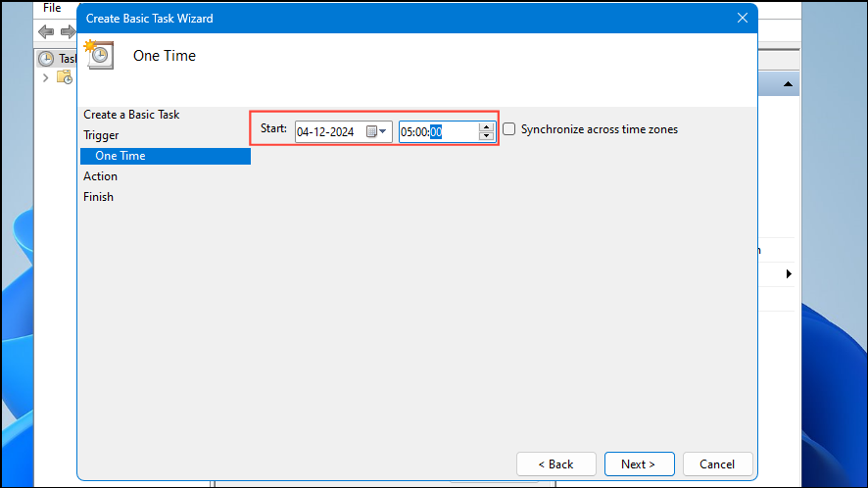Viewport: 868px width, 488px height.
Task: Select the Trigger step in wizard sidebar
Action: pyautogui.click(x=101, y=135)
